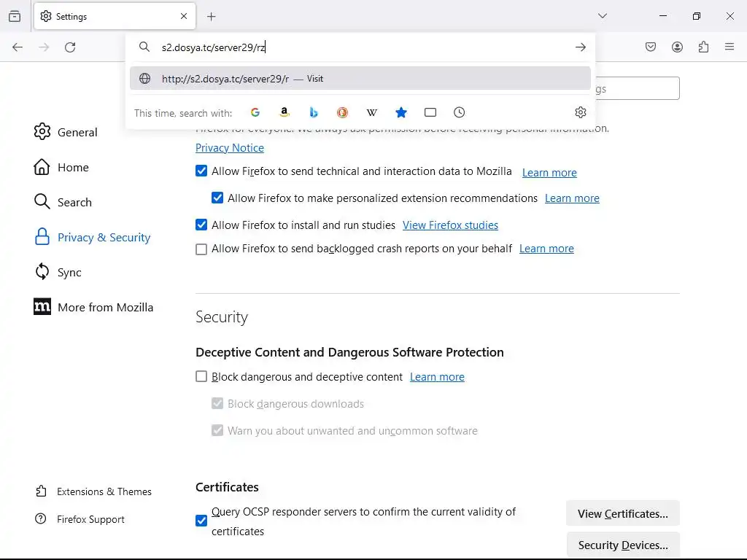Search with Bing one-off engine icon

coord(314,112)
